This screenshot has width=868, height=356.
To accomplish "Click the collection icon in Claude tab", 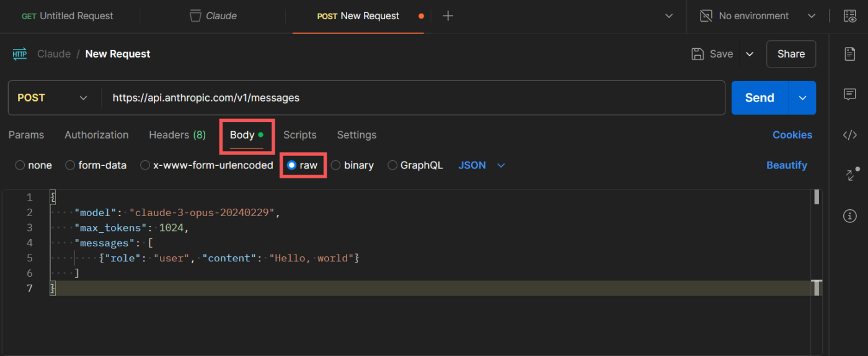I will (195, 16).
